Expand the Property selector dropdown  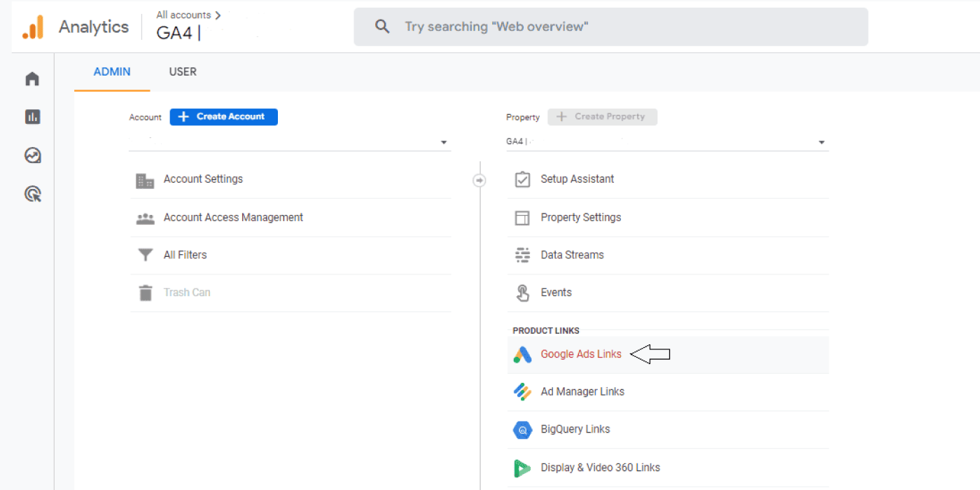click(667, 142)
